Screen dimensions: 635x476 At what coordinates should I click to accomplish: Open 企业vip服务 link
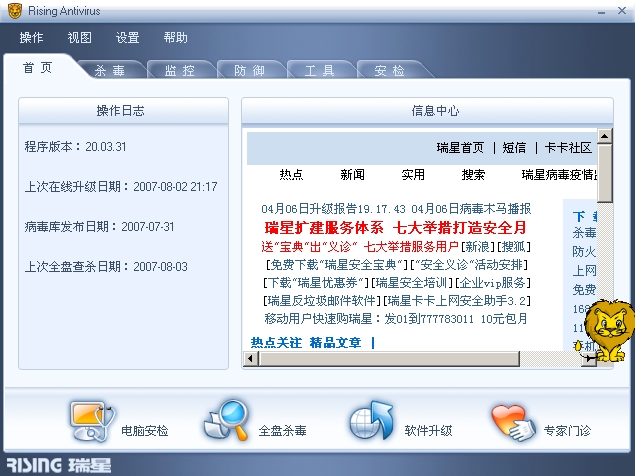point(493,283)
